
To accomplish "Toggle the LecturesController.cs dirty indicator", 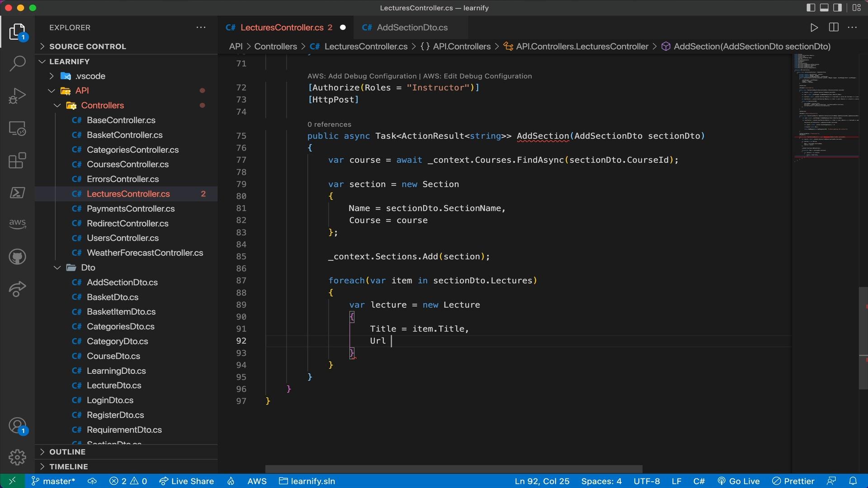I will 343,28.
